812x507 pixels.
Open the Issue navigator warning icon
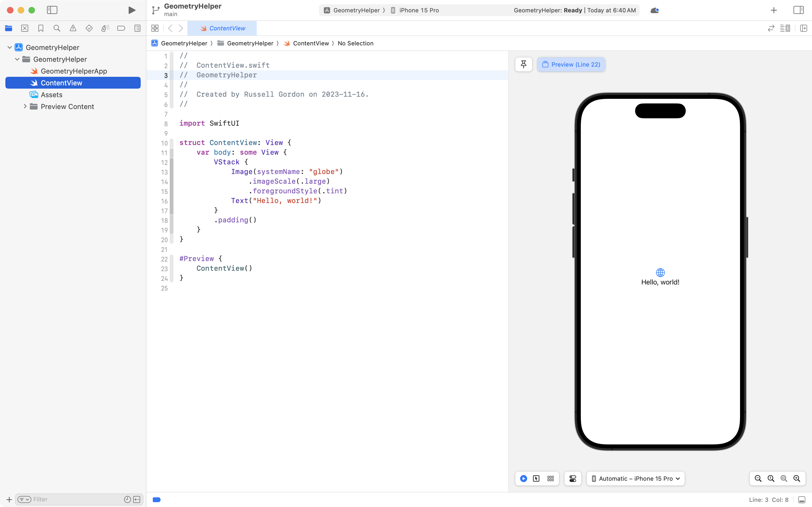point(73,28)
